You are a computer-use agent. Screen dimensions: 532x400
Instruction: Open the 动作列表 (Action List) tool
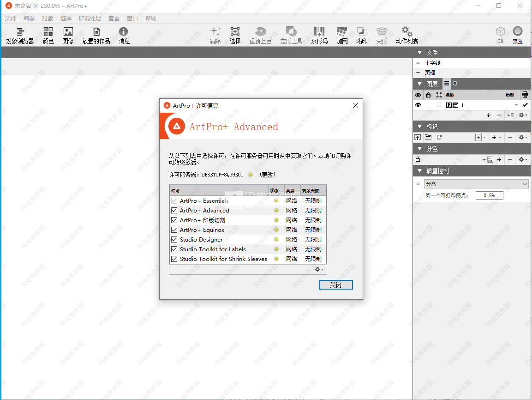coord(406,35)
